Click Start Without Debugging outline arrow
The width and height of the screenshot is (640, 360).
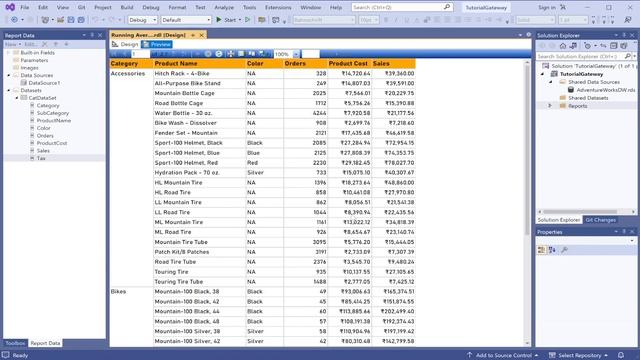[247, 20]
